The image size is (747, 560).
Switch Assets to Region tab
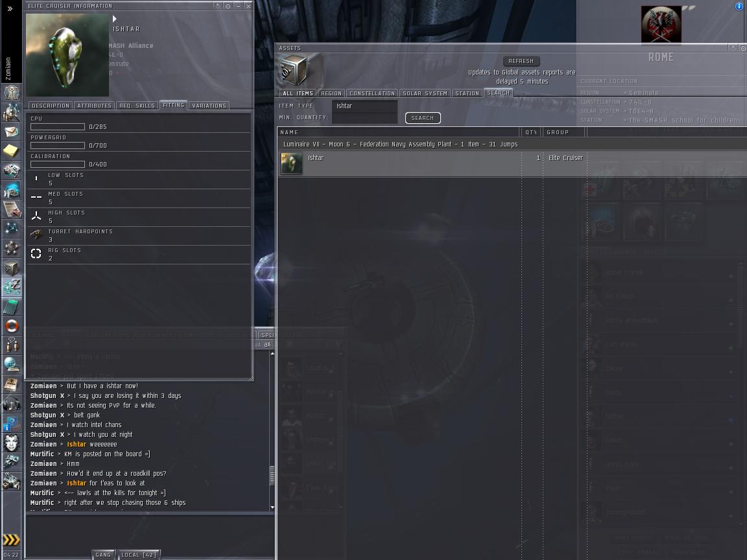tap(331, 93)
